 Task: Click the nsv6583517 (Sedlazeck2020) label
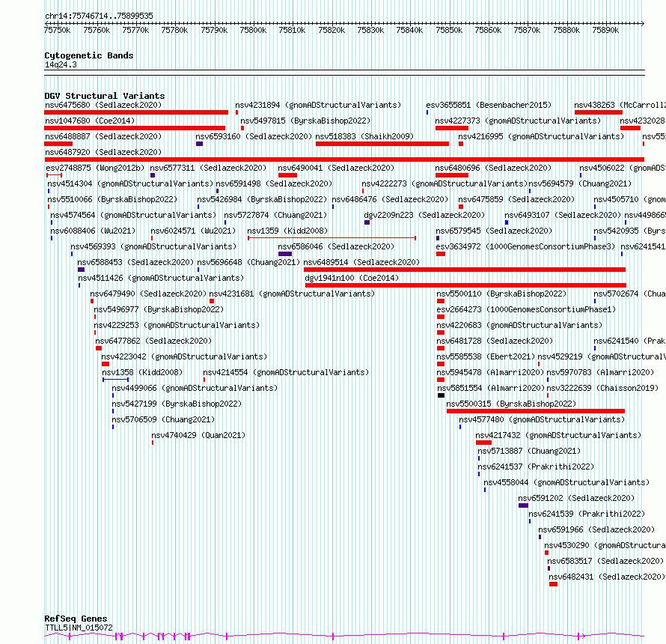[605, 561]
